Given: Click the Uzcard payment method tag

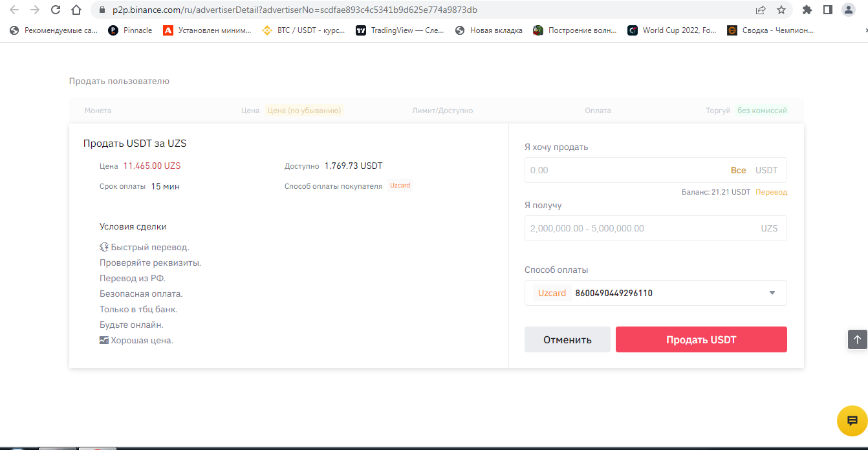Looking at the screenshot, I should click(x=400, y=186).
